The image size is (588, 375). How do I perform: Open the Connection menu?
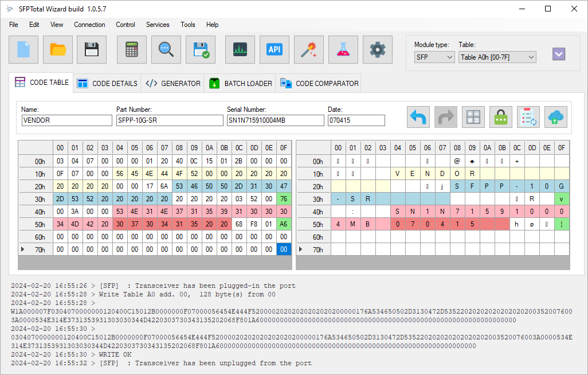coord(89,25)
